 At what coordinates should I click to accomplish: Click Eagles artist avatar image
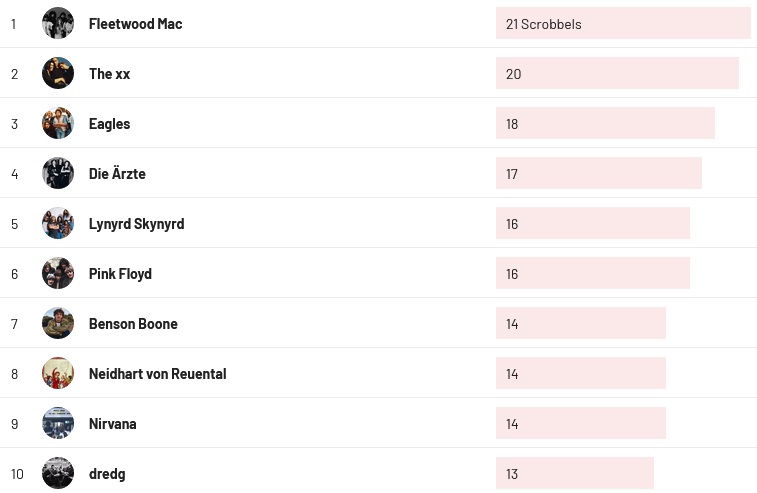58,123
